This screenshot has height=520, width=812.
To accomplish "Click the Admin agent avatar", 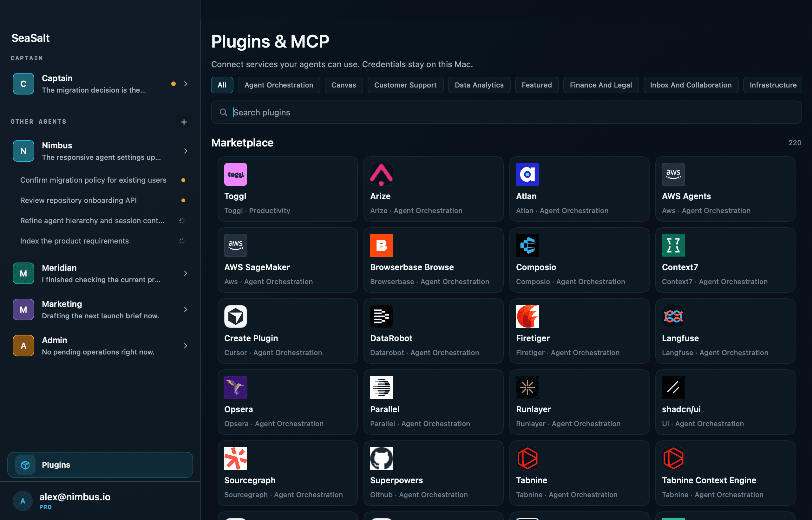I will (23, 345).
